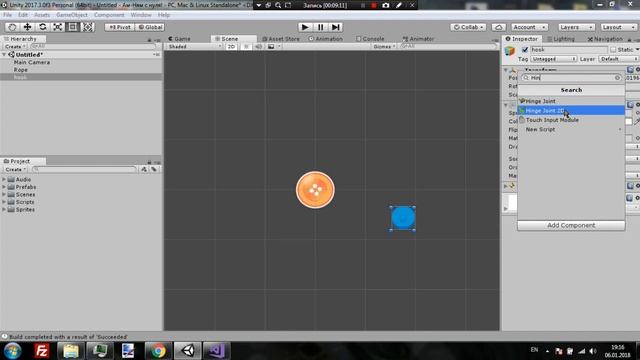Image resolution: width=640 pixels, height=360 pixels.
Task: Toggle the Static checkbox
Action: 613,50
